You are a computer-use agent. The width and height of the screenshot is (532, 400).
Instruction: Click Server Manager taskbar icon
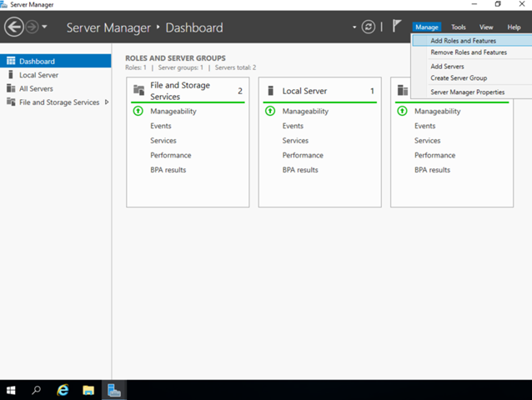[x=114, y=390]
